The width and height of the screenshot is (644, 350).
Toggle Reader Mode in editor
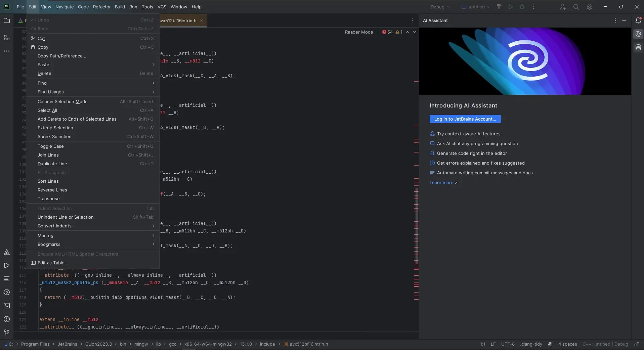(359, 32)
